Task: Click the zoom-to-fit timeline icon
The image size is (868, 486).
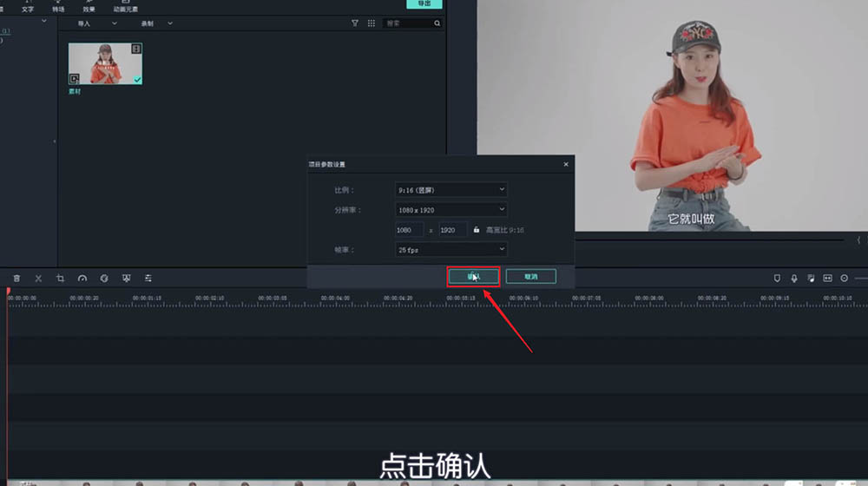Action: click(827, 279)
